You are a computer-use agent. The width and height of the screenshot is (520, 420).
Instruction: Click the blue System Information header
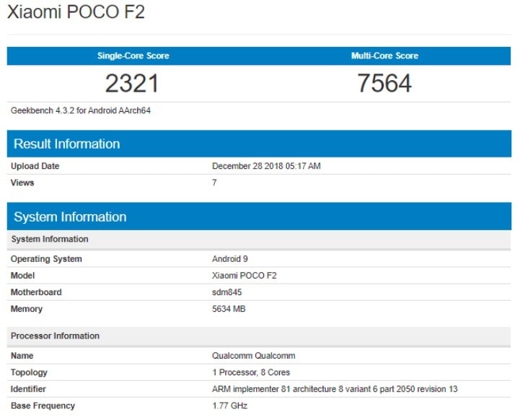(x=259, y=216)
